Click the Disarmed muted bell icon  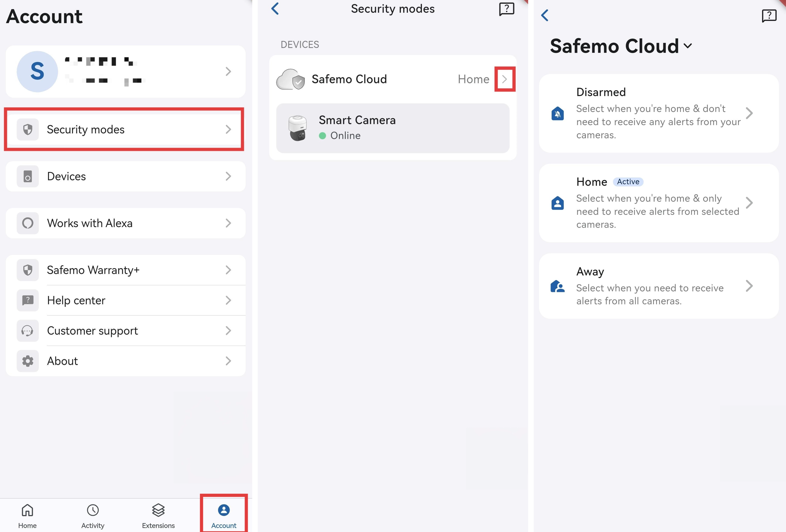[557, 113]
